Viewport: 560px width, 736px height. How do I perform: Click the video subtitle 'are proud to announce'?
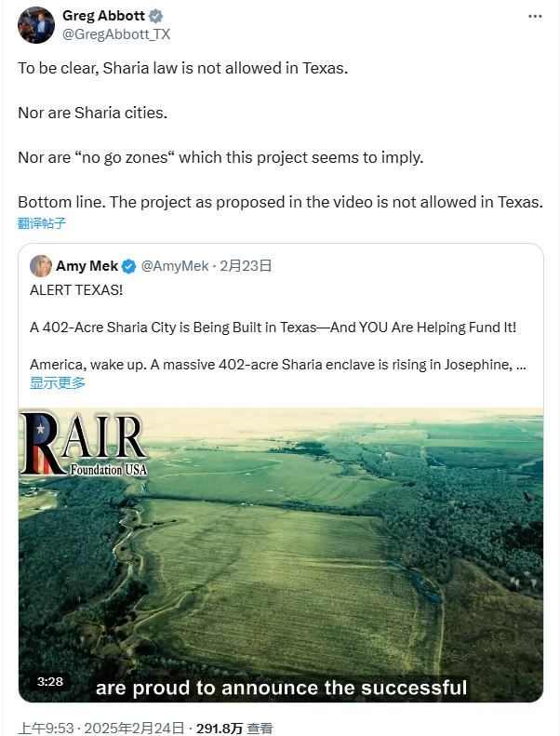pos(280,688)
